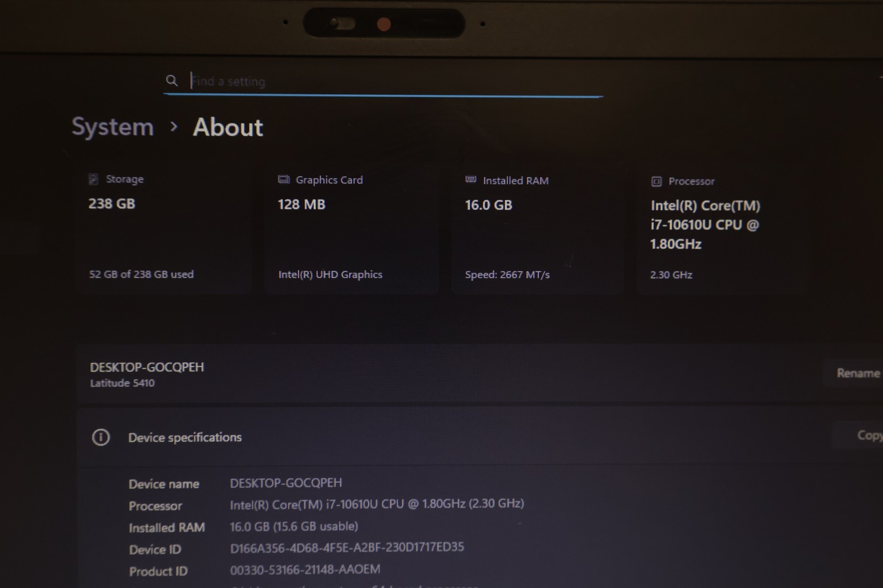Viewport: 883px width, 588px height.
Task: Select the '2.30 GHz' text in Processor card
Action: click(x=671, y=275)
